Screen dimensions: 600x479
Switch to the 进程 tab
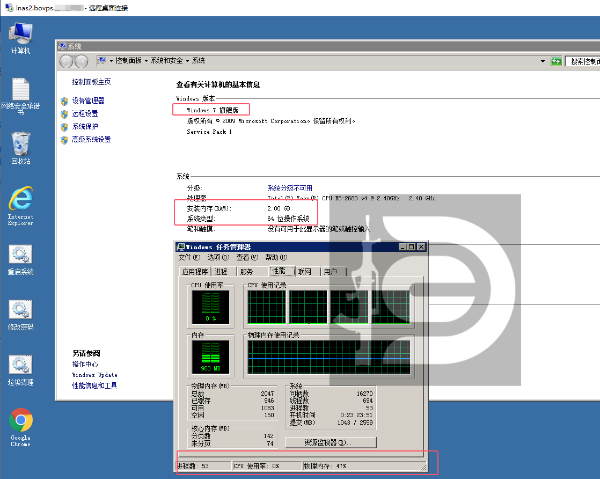pyautogui.click(x=222, y=272)
